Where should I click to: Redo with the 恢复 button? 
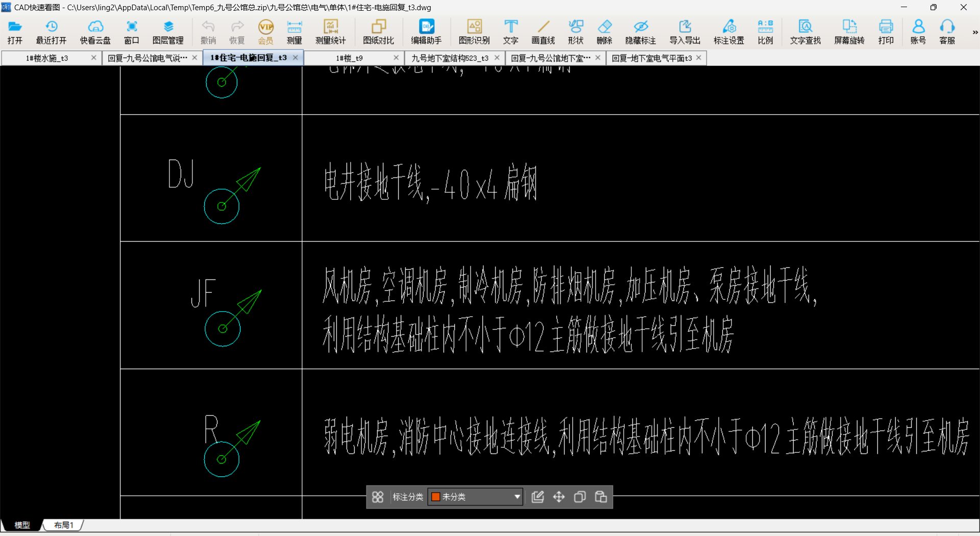[x=237, y=32]
